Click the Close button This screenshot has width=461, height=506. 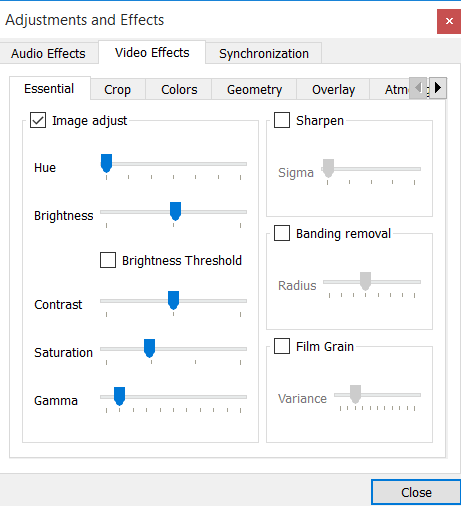pos(416,492)
